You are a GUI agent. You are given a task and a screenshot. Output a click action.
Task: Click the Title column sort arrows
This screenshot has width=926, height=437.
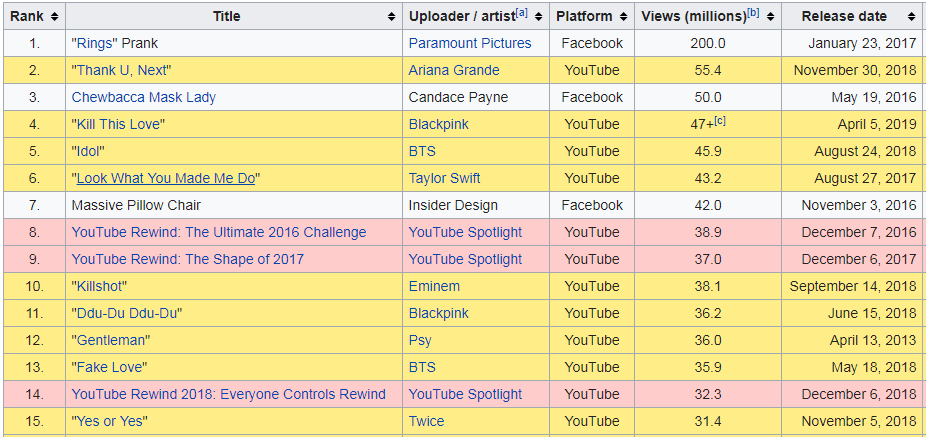click(391, 17)
